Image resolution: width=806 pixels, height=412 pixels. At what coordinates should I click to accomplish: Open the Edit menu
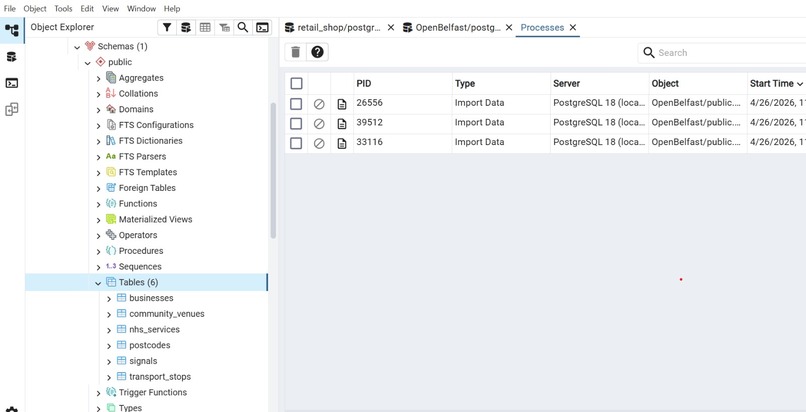[87, 8]
